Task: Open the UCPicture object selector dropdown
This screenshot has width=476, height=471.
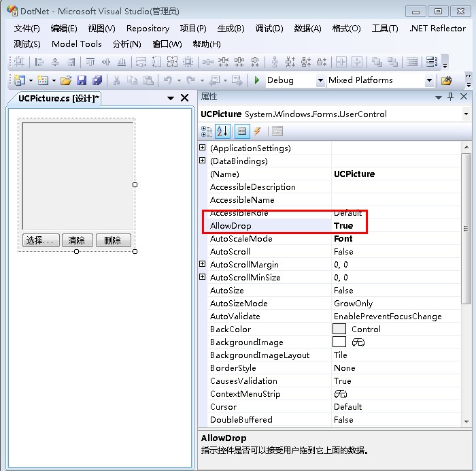Action: click(466, 114)
